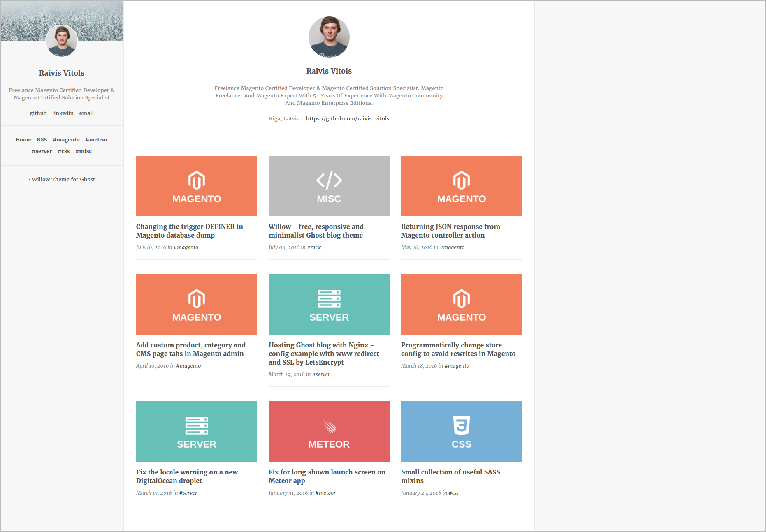Select the #meteor sidebar menu tag
Image resolution: width=766 pixels, height=532 pixels.
point(97,139)
